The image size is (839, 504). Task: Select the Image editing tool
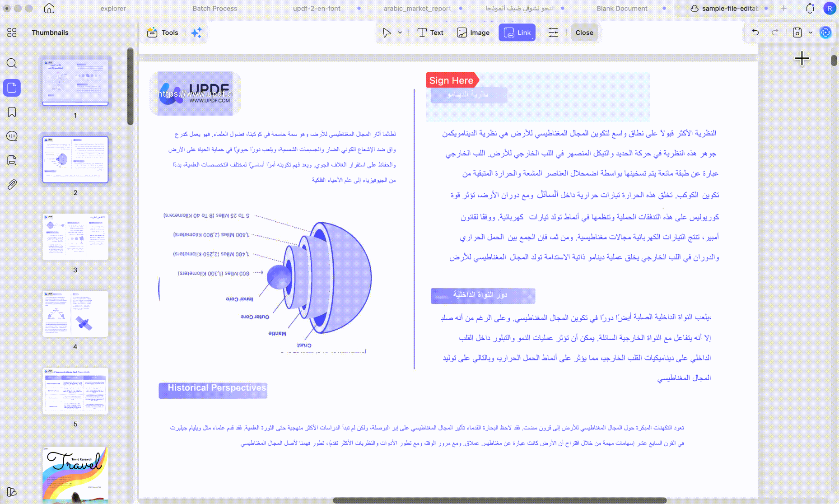[x=473, y=33]
